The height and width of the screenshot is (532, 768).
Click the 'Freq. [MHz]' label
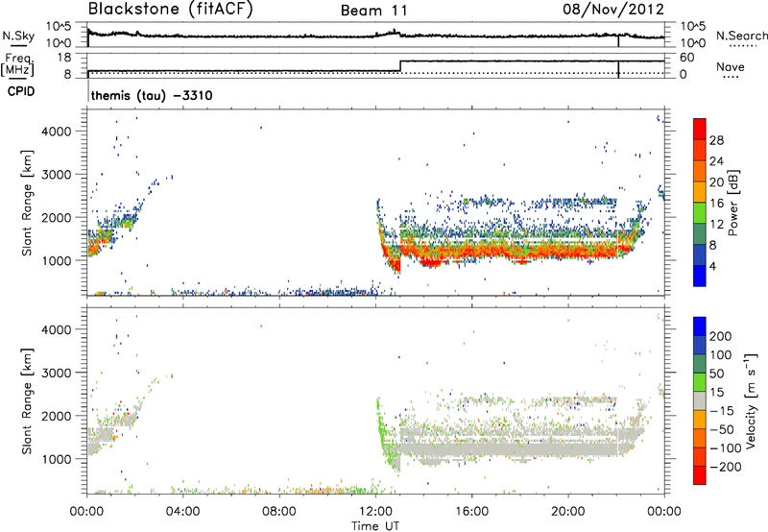tap(18, 64)
